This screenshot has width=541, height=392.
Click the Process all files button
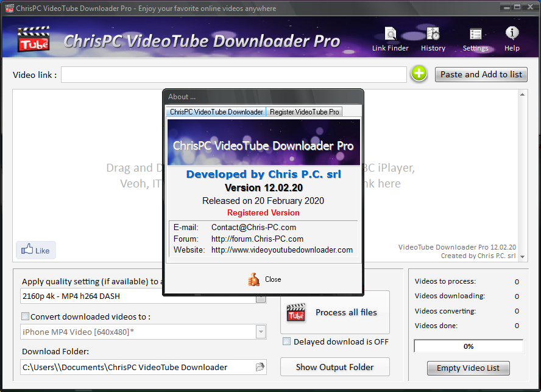[x=334, y=312]
